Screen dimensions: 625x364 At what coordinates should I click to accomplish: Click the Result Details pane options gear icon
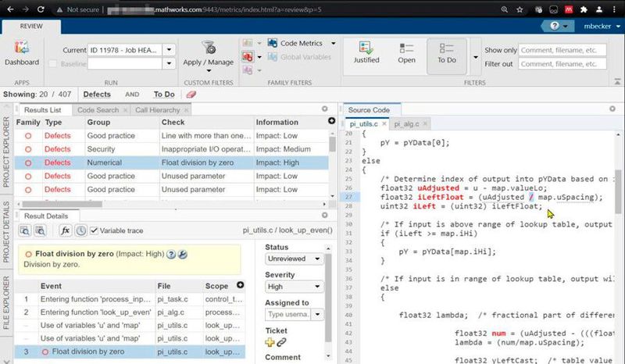[x=325, y=216]
